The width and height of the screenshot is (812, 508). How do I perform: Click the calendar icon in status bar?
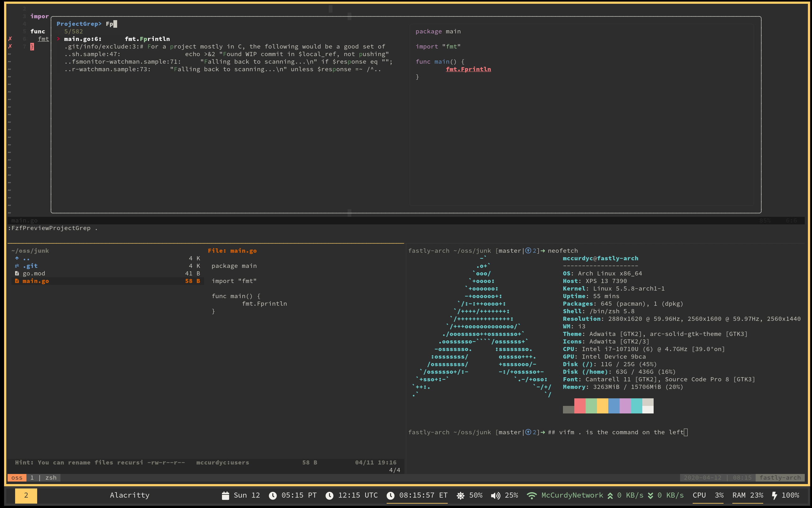coord(225,496)
